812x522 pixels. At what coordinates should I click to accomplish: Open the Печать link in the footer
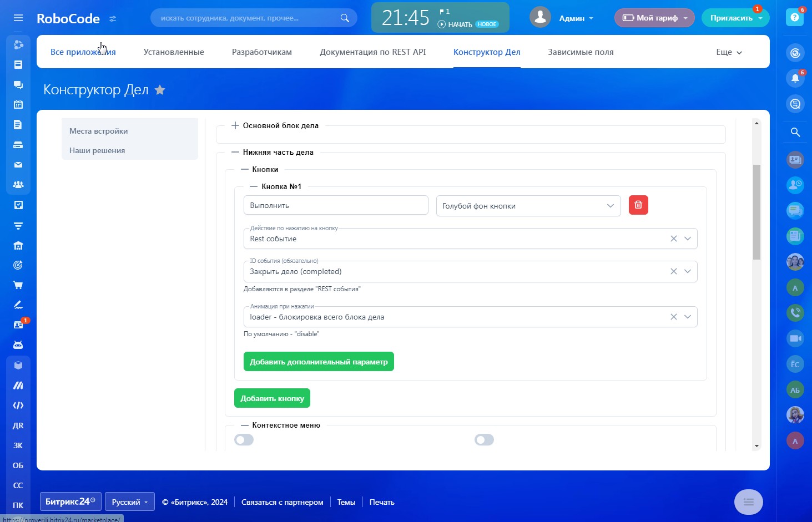382,502
